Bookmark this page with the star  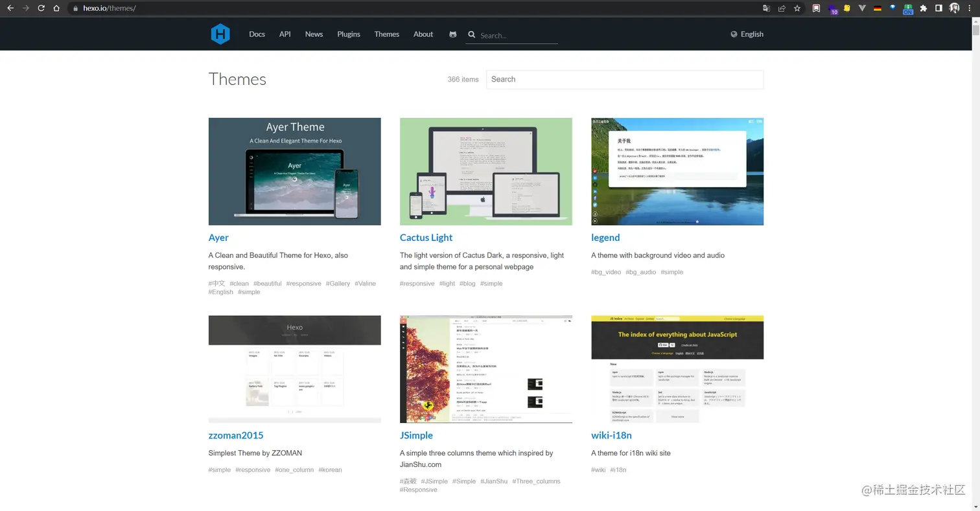tap(797, 8)
